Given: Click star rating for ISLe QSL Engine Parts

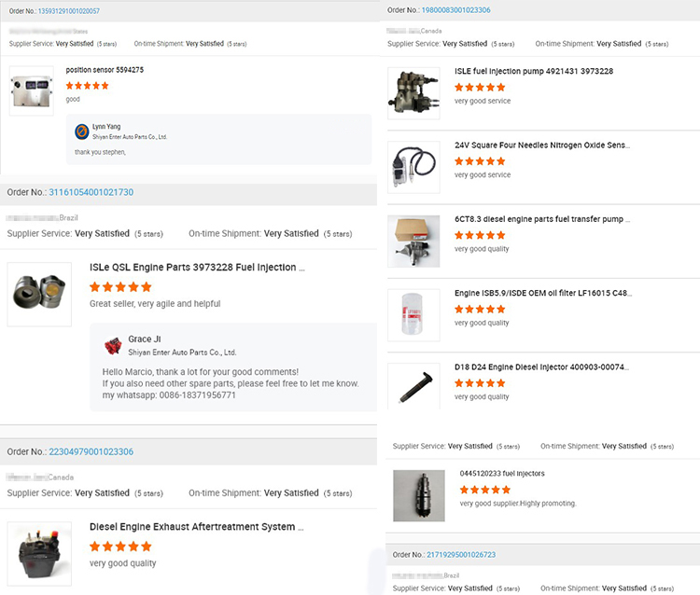Looking at the screenshot, I should tap(120, 287).
